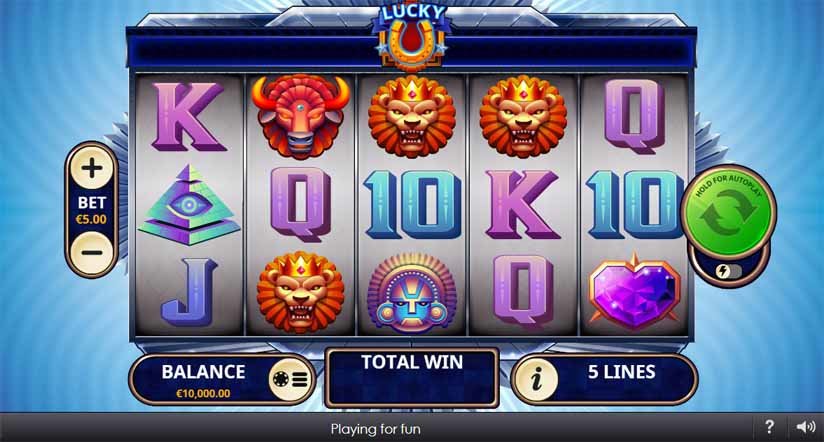Open help with the question mark icon
Screen dimensions: 824x442
pyautogui.click(x=769, y=427)
